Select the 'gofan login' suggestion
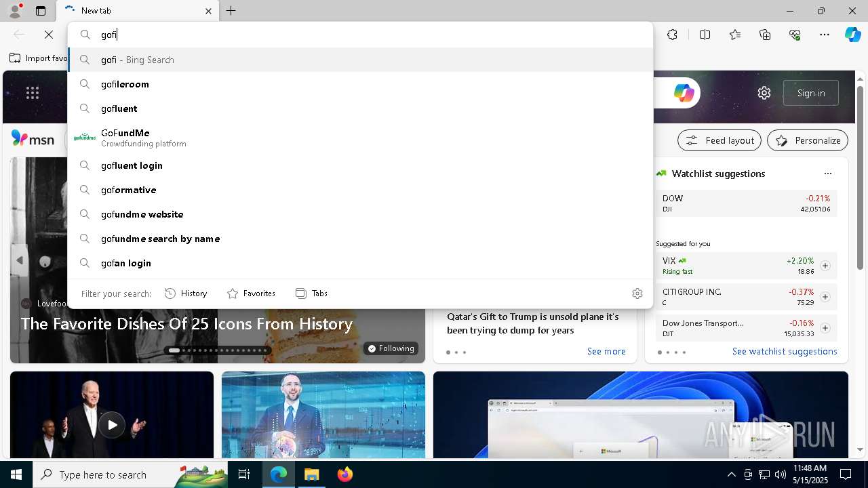The width and height of the screenshot is (868, 488). click(x=360, y=263)
